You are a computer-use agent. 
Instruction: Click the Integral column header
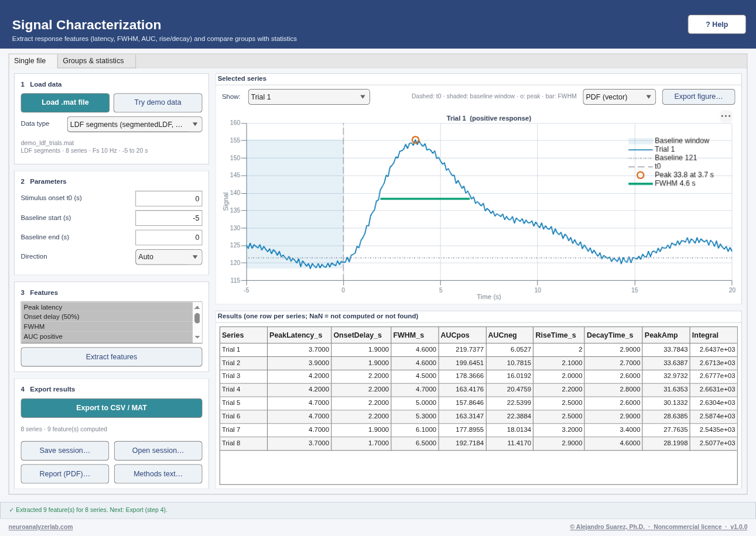(x=713, y=335)
